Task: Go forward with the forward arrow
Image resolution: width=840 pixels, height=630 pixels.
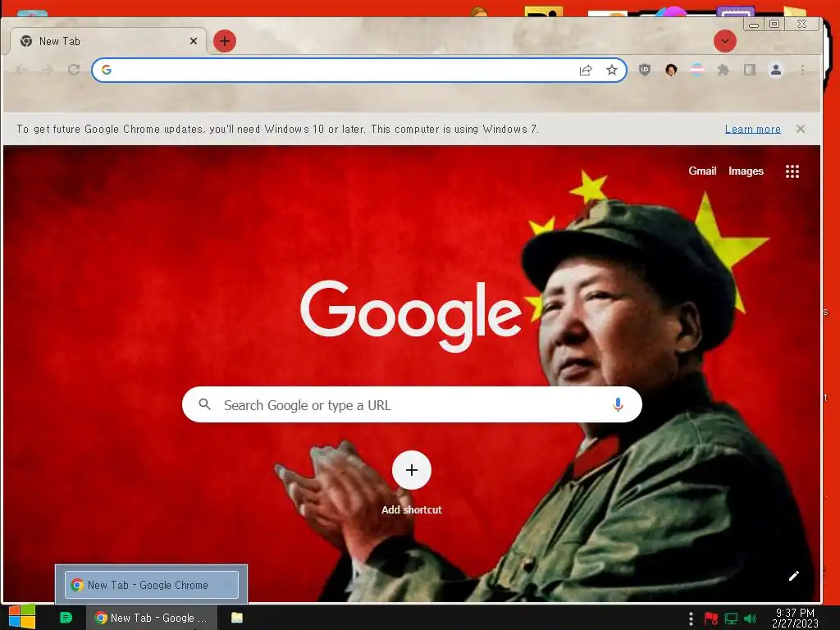Action: [x=47, y=70]
